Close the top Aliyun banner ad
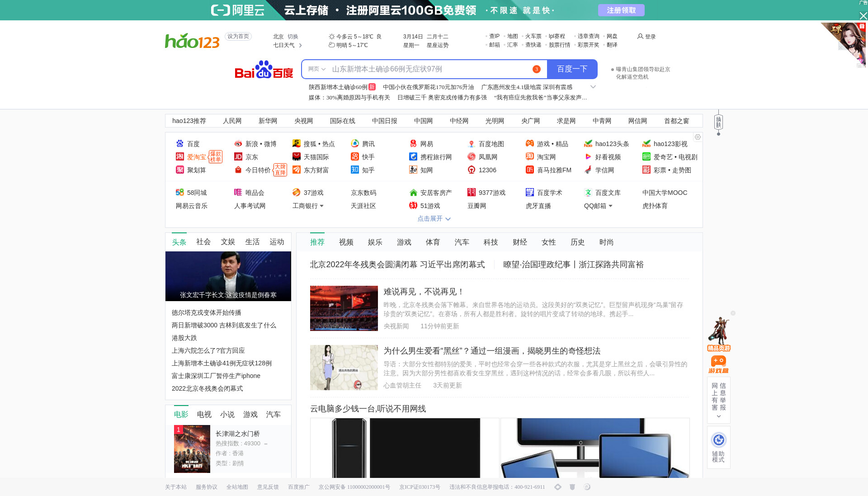 [863, 16]
